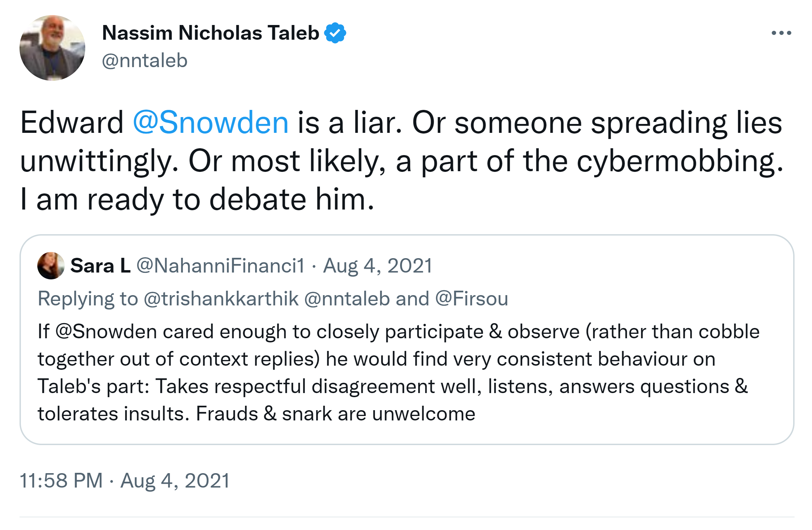812x530 pixels.
Task: Click @Firsou in the Replying to line
Action: point(471,299)
